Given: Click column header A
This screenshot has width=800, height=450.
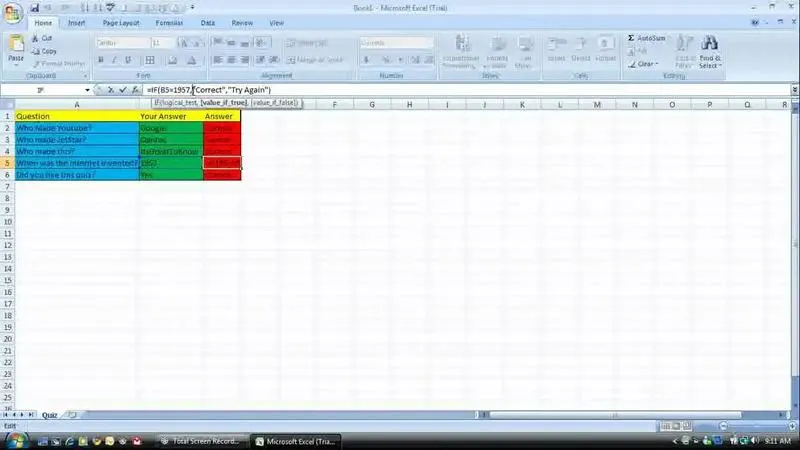Looking at the screenshot, I should point(75,104).
